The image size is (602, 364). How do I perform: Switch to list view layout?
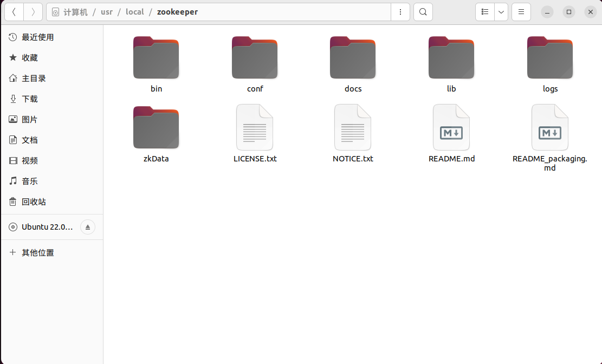pyautogui.click(x=485, y=12)
